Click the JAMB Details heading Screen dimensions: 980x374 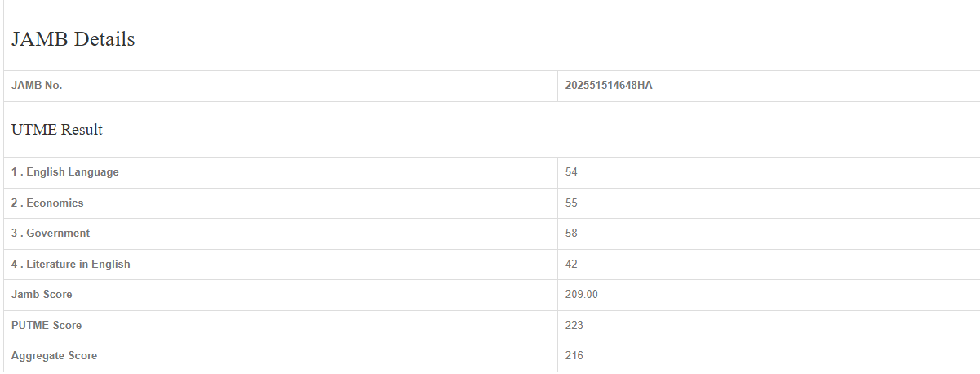click(73, 39)
